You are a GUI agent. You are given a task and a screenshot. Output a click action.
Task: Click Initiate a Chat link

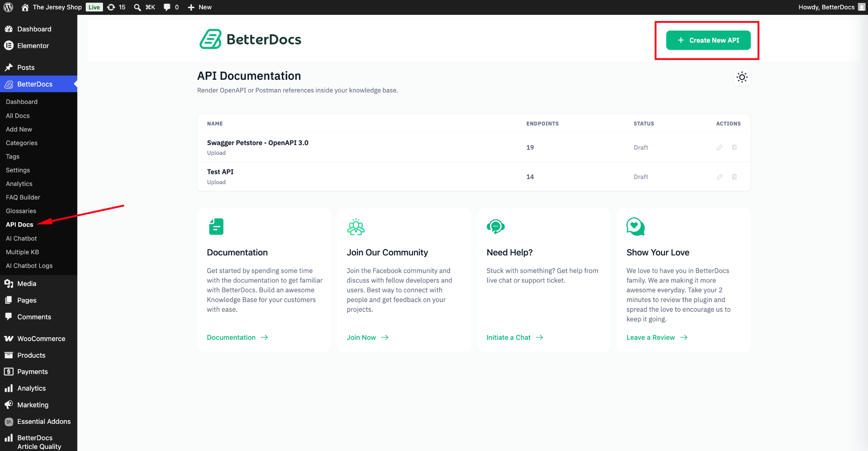[515, 338]
